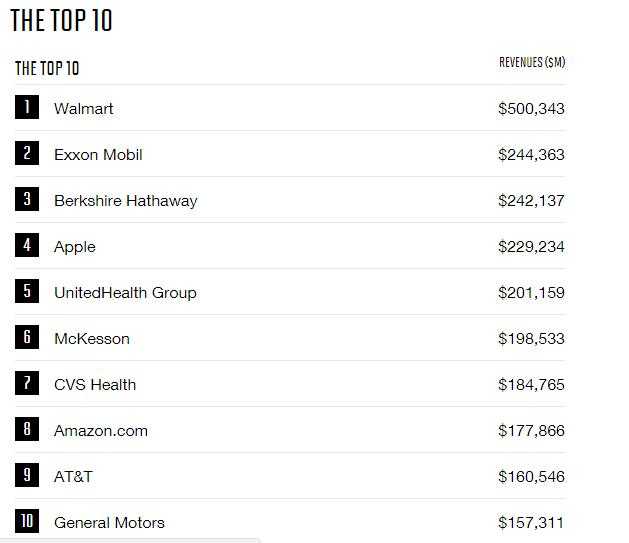The height and width of the screenshot is (543, 629).
Task: Click the rank 10 badge beside General Motors
Action: point(27,521)
